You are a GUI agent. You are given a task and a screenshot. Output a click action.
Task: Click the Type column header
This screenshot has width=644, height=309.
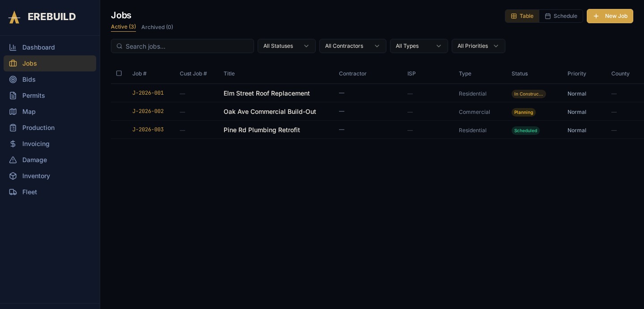(465, 74)
